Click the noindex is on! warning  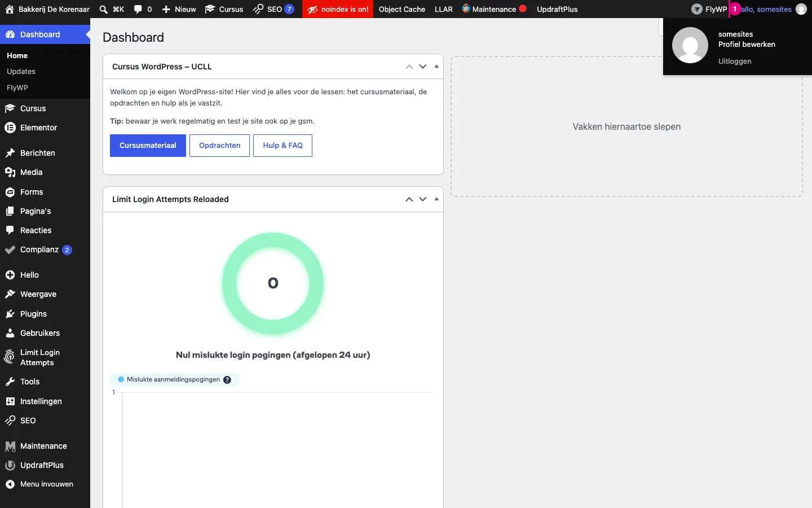coord(338,9)
